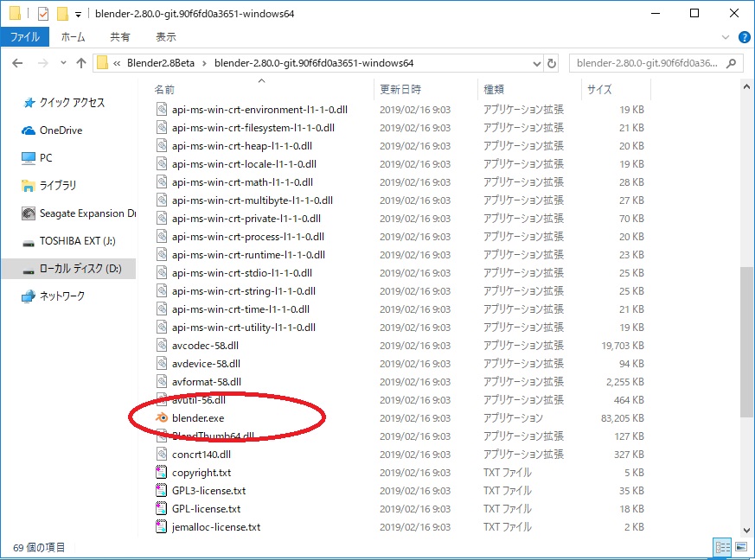755x560 pixels.
Task: Sort by 種類 column header
Action: pyautogui.click(x=494, y=90)
